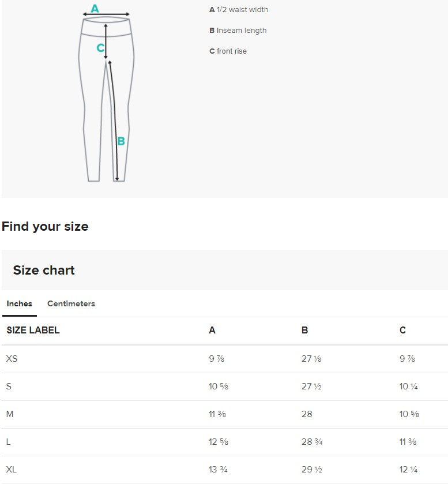Image resolution: width=448 pixels, height=484 pixels.
Task: Click the SIZE LABEL column header
Action: pos(33,331)
